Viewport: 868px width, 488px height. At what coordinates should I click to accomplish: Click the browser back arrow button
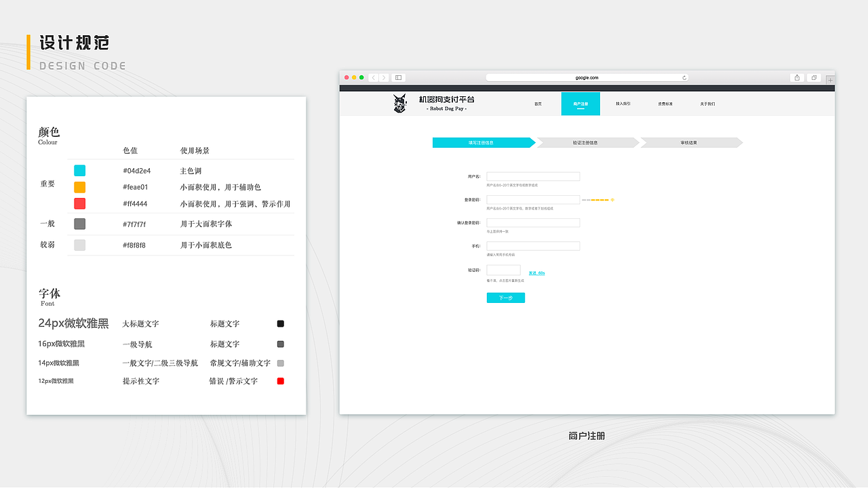(x=374, y=78)
